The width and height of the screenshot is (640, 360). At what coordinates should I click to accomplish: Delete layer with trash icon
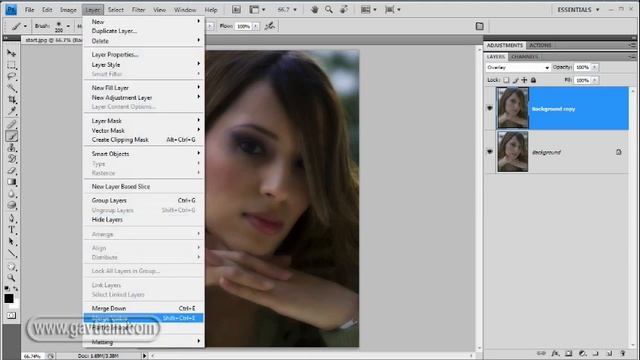tap(623, 353)
